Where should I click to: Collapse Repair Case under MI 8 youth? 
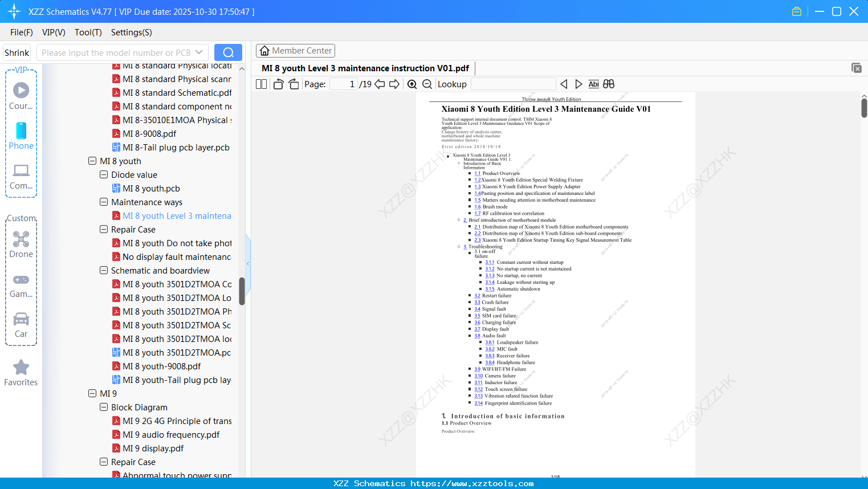click(x=104, y=230)
